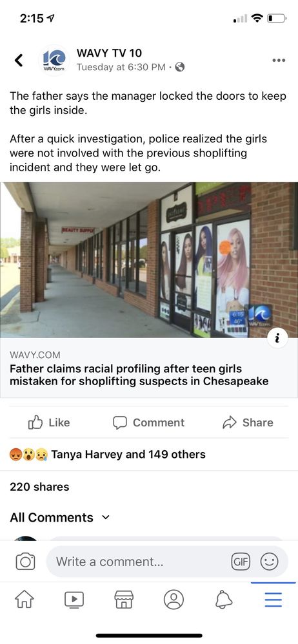298x644 pixels.
Task: Expand the All Comments sort dropdown
Action: point(60,518)
